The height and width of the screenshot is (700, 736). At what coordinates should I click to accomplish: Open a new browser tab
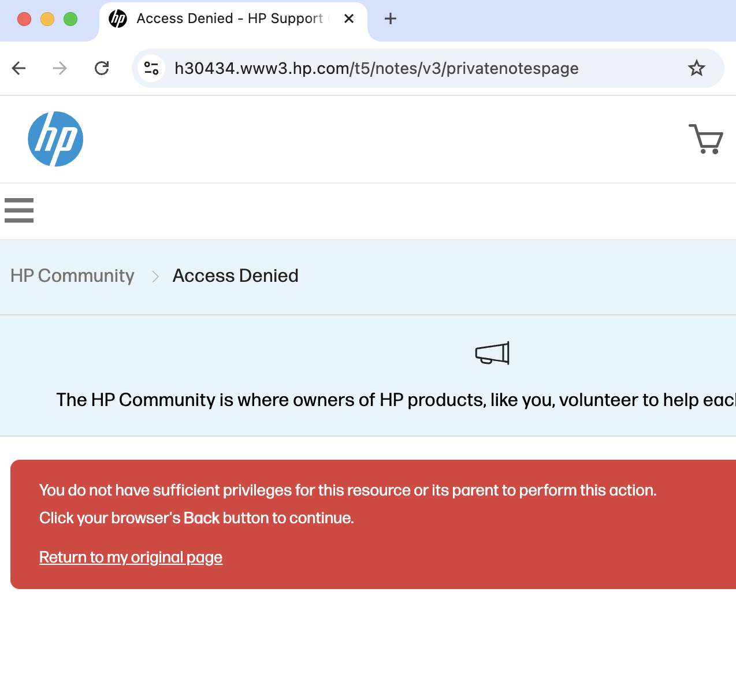390,18
